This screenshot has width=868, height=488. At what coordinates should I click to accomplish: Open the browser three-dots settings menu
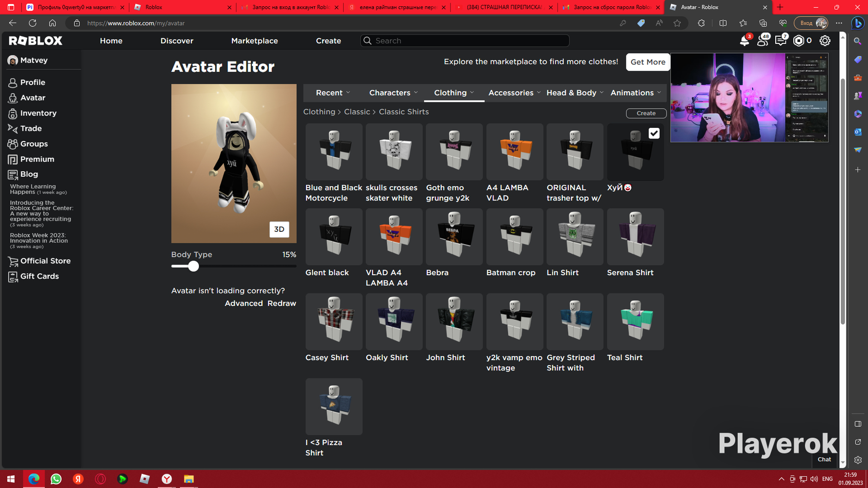coord(839,23)
